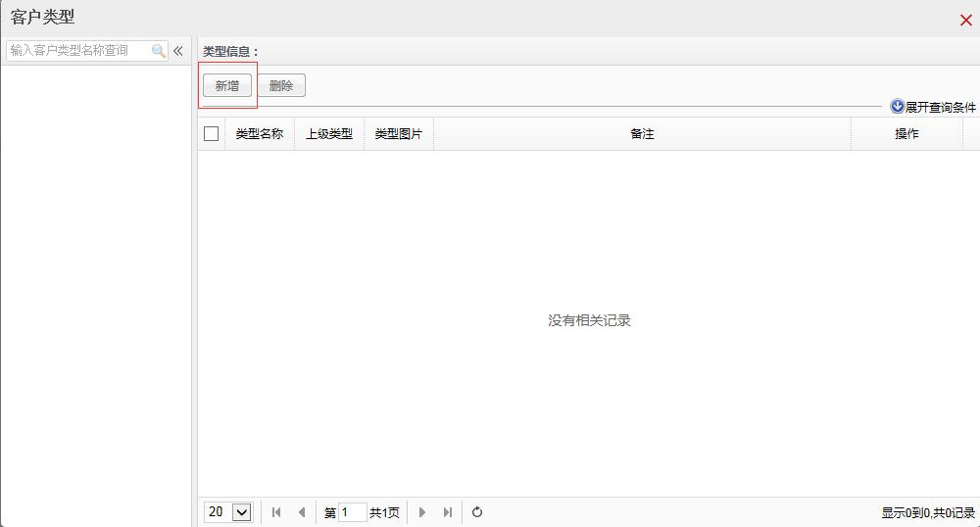Click the 新增 button
The image size is (980, 527).
[x=226, y=86]
